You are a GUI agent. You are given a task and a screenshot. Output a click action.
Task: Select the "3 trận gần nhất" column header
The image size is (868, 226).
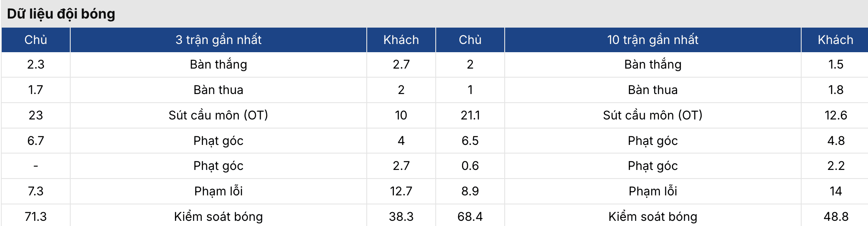(218, 40)
